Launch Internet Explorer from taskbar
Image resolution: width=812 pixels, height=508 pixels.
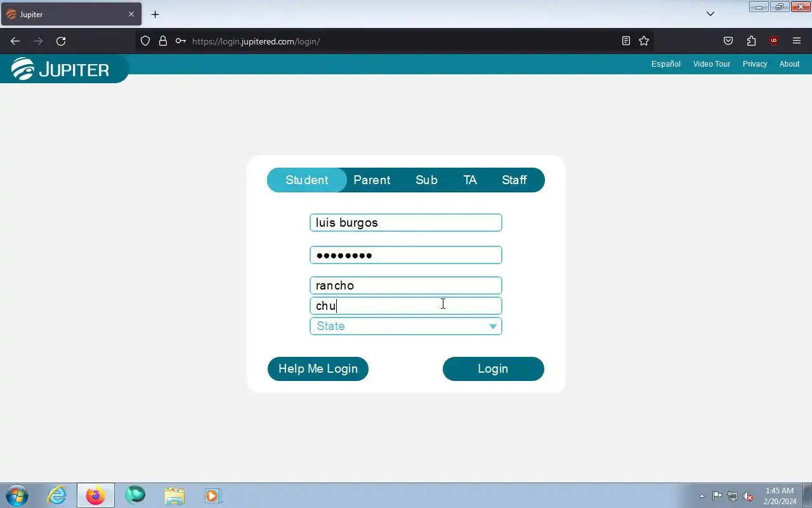click(57, 495)
